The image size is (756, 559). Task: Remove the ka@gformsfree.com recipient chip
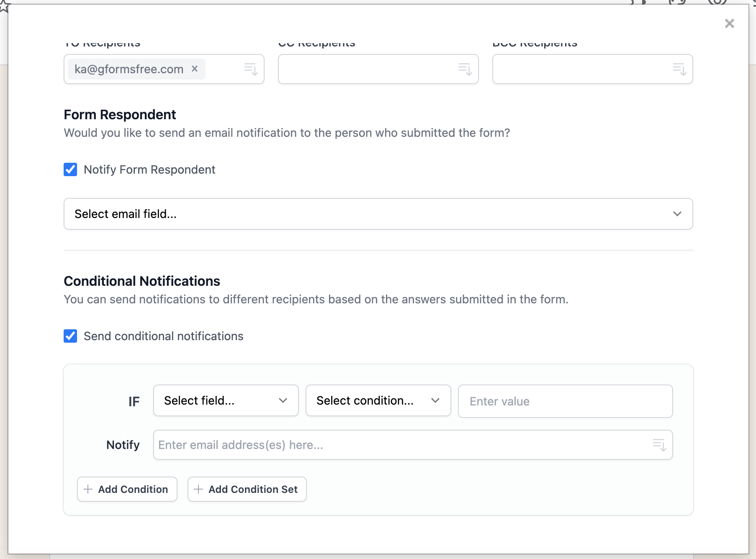[x=194, y=69]
